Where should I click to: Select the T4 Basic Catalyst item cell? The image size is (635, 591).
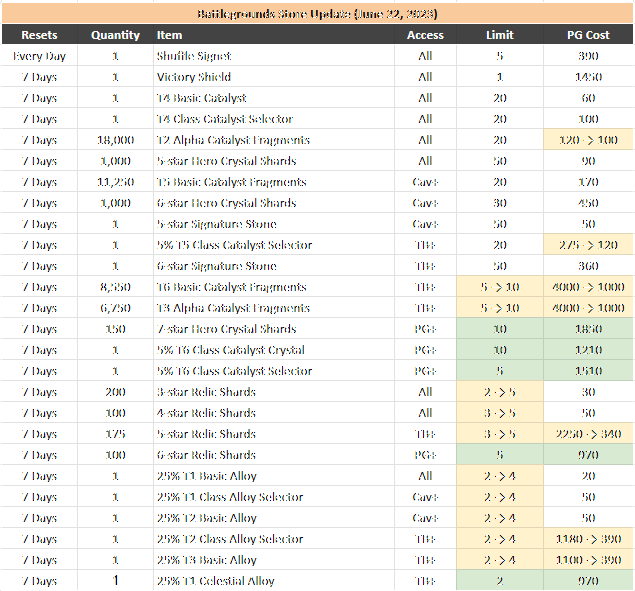point(274,98)
